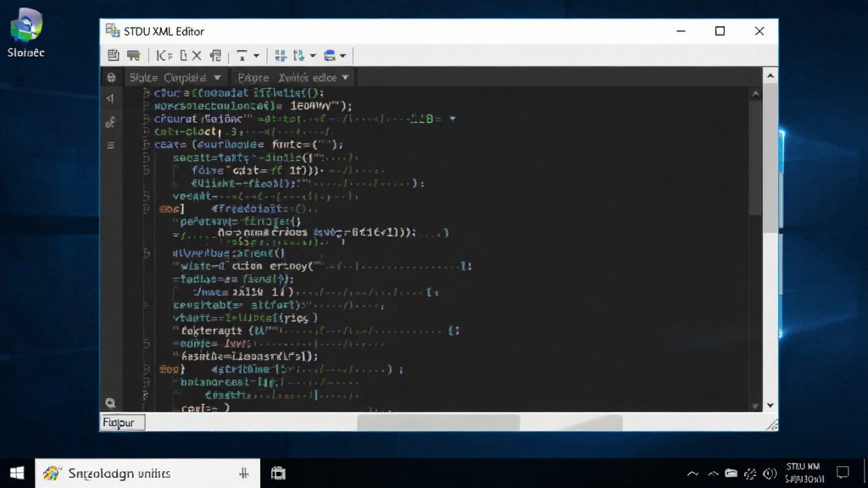Image resolution: width=868 pixels, height=488 pixels.
Task: Open the dropdown arrow beside the align icon
Action: click(256, 56)
